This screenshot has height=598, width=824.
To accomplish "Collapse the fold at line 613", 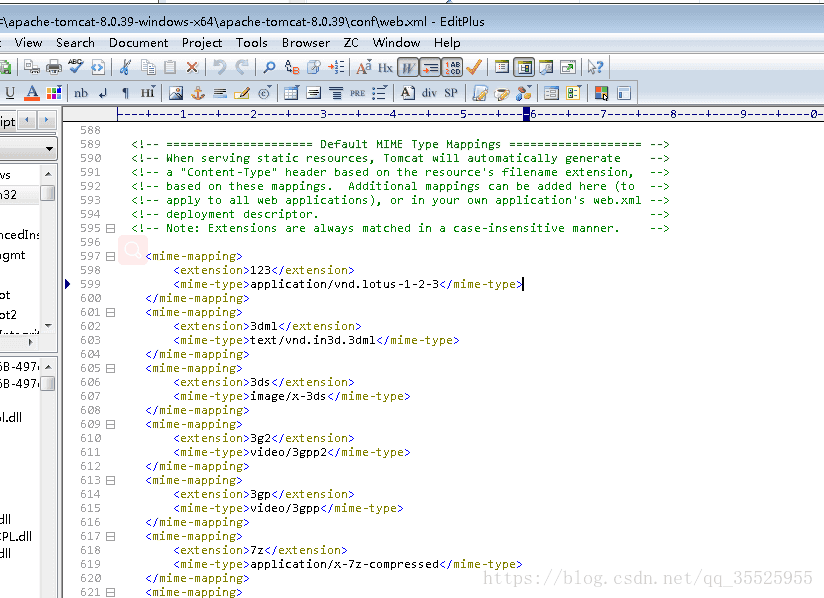I will coord(110,480).
